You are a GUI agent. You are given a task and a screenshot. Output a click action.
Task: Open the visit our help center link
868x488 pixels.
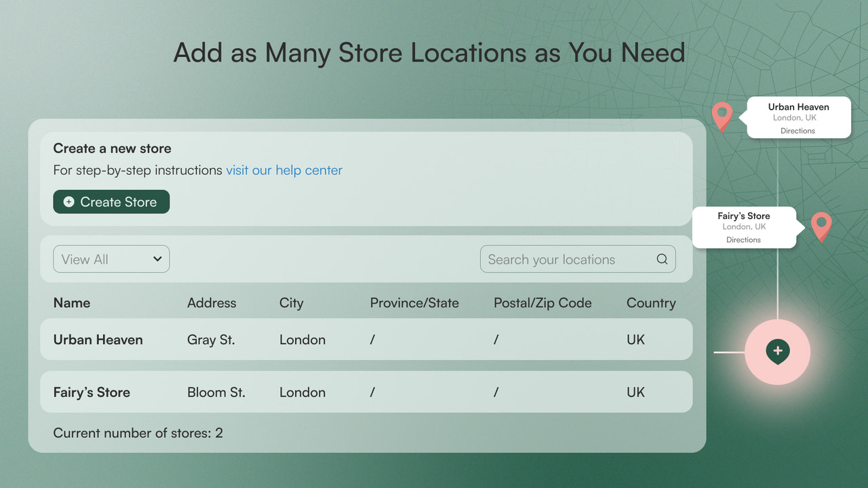click(x=284, y=170)
